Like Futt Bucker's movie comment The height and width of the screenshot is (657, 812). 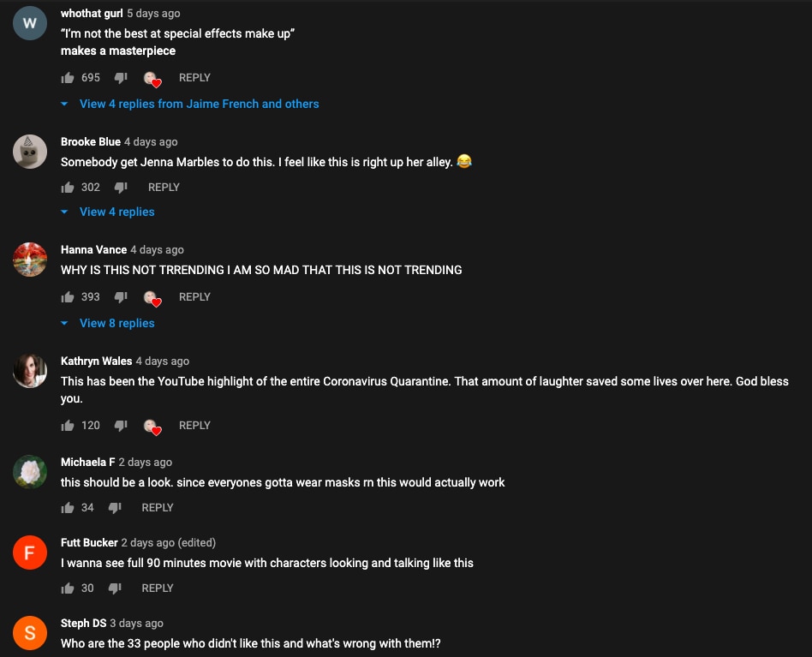tap(68, 588)
